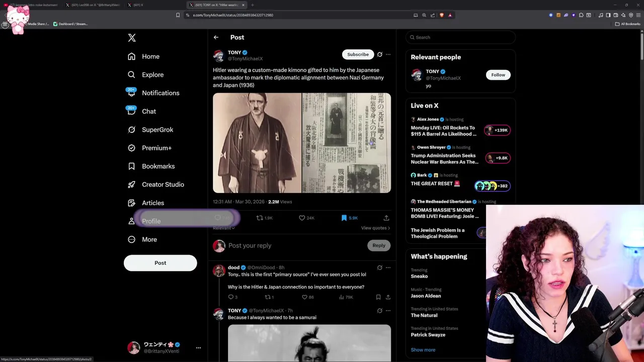Screen dimensions: 644x362
Task: Reply to dood's comment with 3 replies
Action: 232,297
